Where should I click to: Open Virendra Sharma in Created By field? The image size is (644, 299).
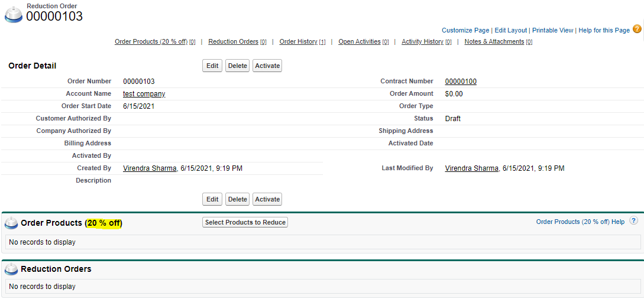pos(150,168)
